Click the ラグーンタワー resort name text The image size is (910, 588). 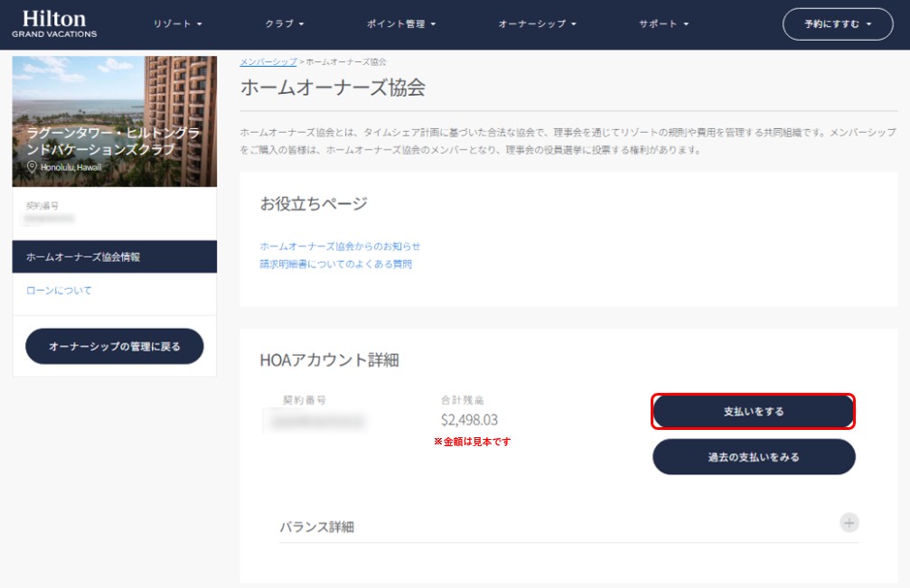click(x=114, y=140)
